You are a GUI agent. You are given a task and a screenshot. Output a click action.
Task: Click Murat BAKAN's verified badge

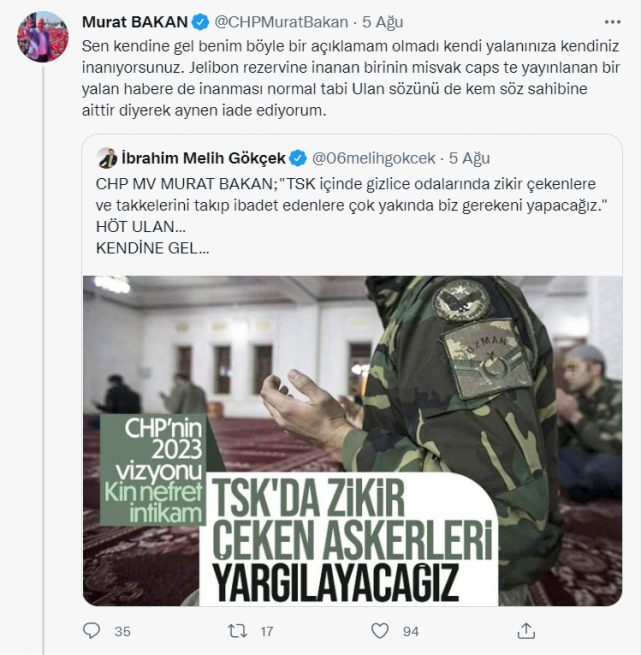(x=200, y=22)
